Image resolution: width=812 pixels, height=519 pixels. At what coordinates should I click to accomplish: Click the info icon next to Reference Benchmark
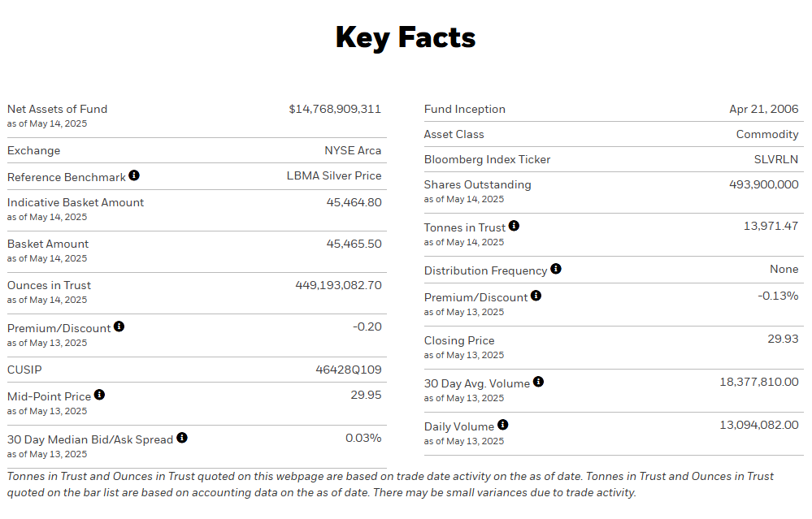tap(134, 175)
